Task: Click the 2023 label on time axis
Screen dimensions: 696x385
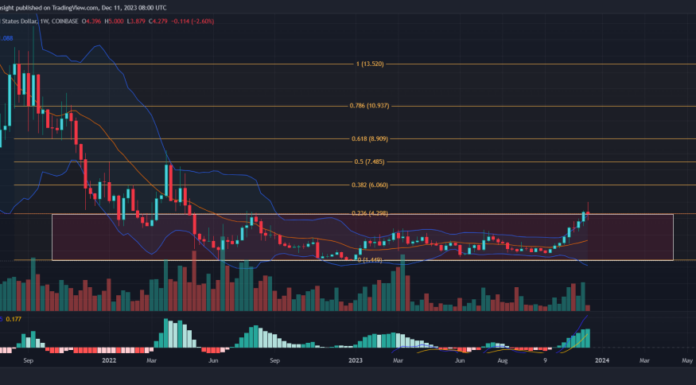Action: pos(356,361)
